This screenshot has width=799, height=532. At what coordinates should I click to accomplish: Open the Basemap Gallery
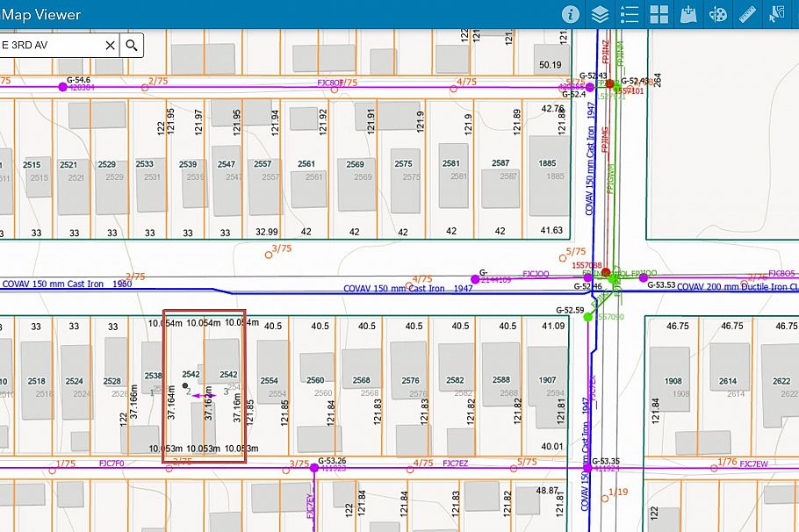point(659,14)
